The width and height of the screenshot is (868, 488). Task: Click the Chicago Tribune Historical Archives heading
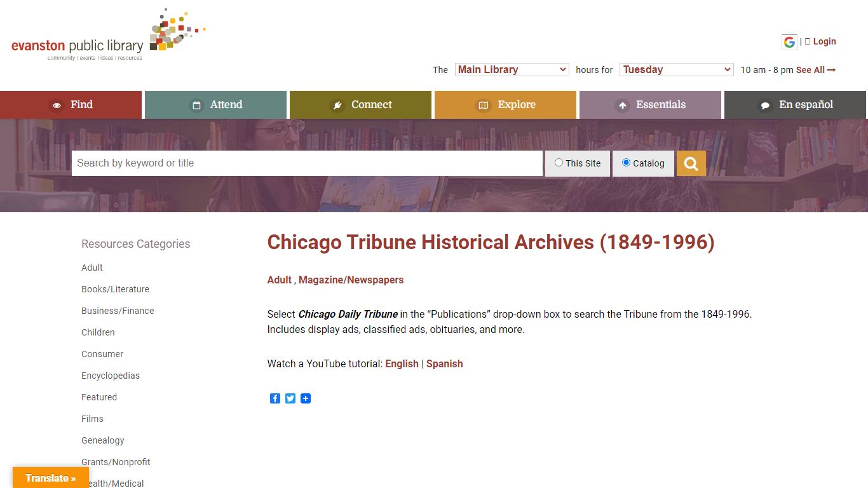click(491, 242)
